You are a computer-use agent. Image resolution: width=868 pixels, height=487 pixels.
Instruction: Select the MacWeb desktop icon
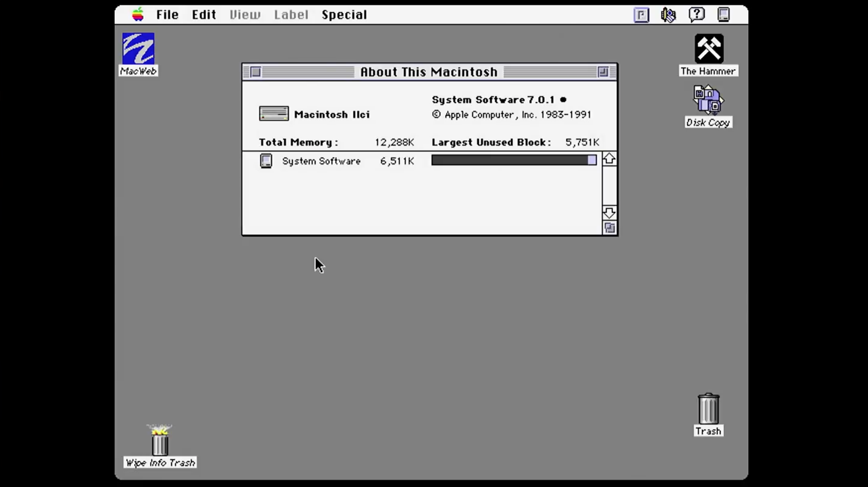coord(138,54)
